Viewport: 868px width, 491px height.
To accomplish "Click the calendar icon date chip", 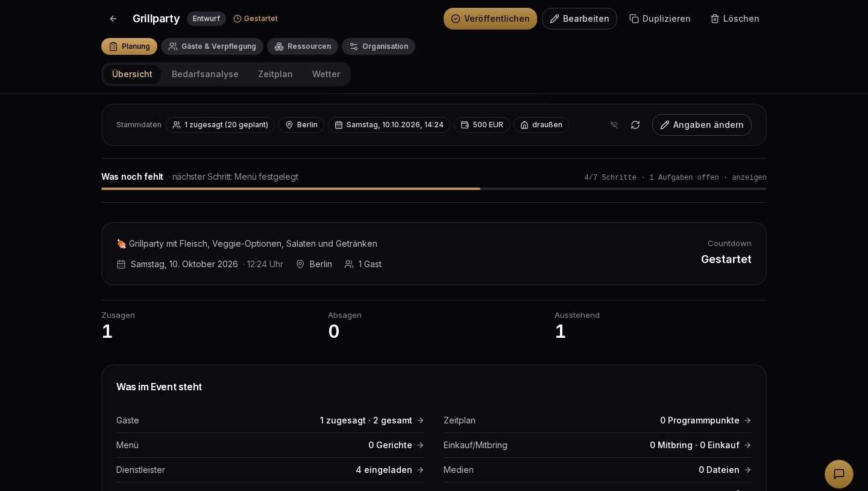I will [x=389, y=125].
